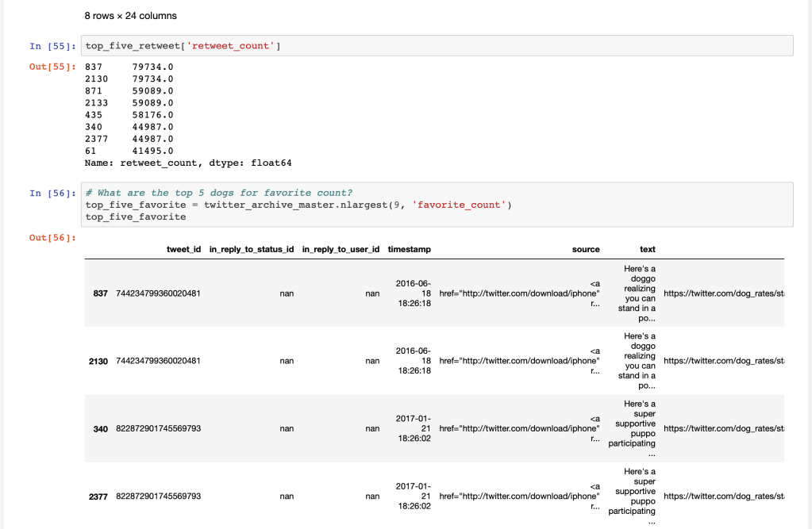This screenshot has height=529, width=812.
Task: Click the source column header
Action: click(586, 250)
